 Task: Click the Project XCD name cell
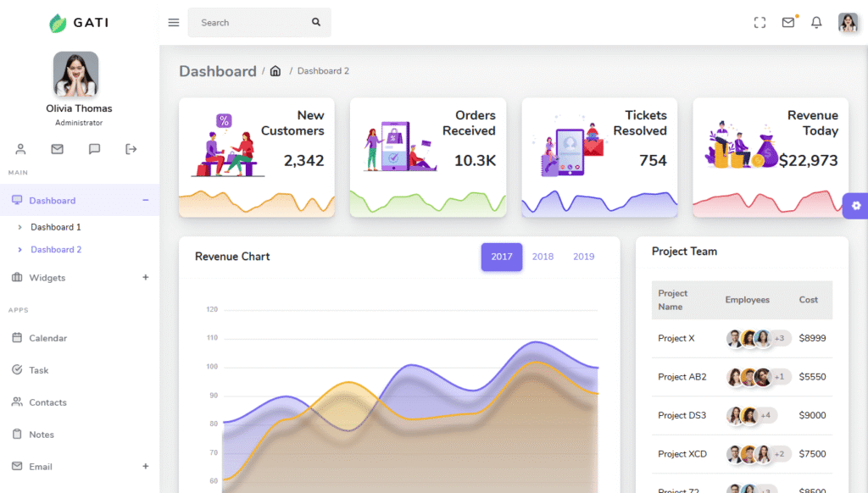click(x=682, y=454)
